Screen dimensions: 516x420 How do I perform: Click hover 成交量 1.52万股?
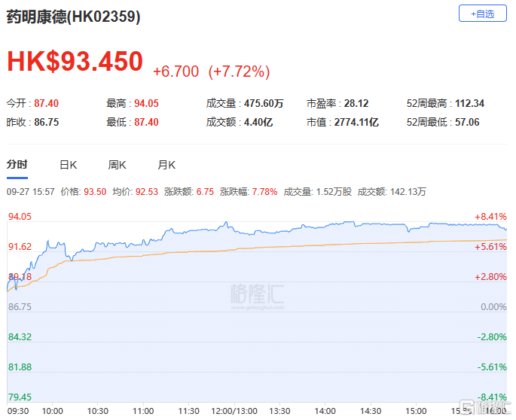pos(334,192)
